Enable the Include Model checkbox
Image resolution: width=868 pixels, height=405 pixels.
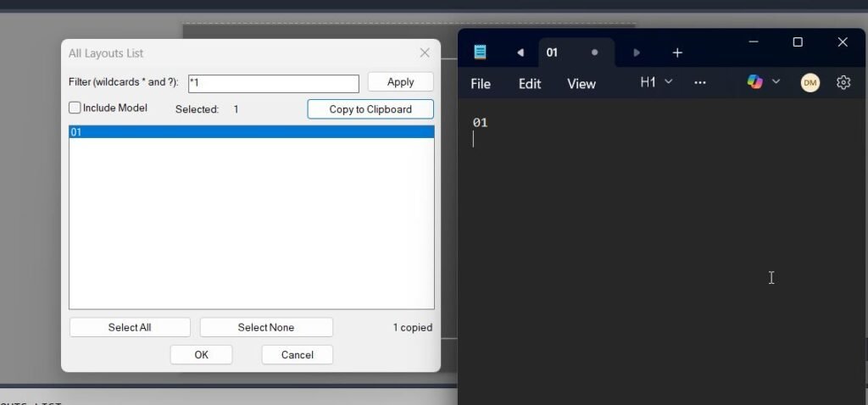[x=75, y=108]
